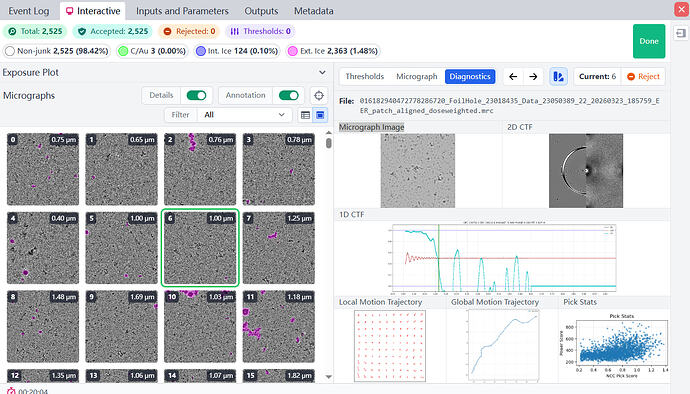Open the Filter All dropdown
This screenshot has width=690, height=394.
244,115
